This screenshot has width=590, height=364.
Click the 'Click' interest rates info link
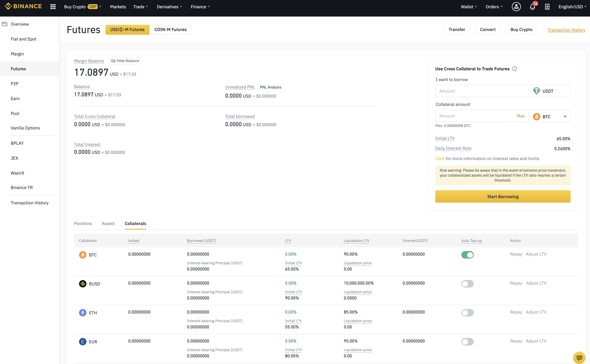pos(440,158)
